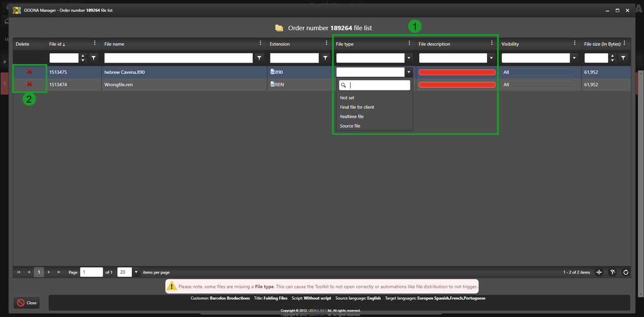Choose 'Final file for client' option
This screenshot has height=317, width=644.
(x=357, y=107)
